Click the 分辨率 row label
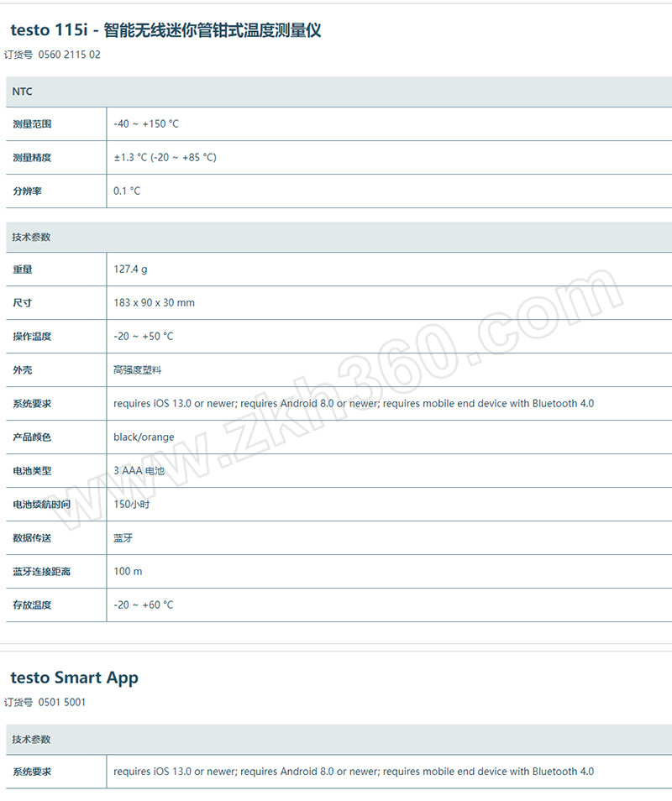 click(27, 191)
